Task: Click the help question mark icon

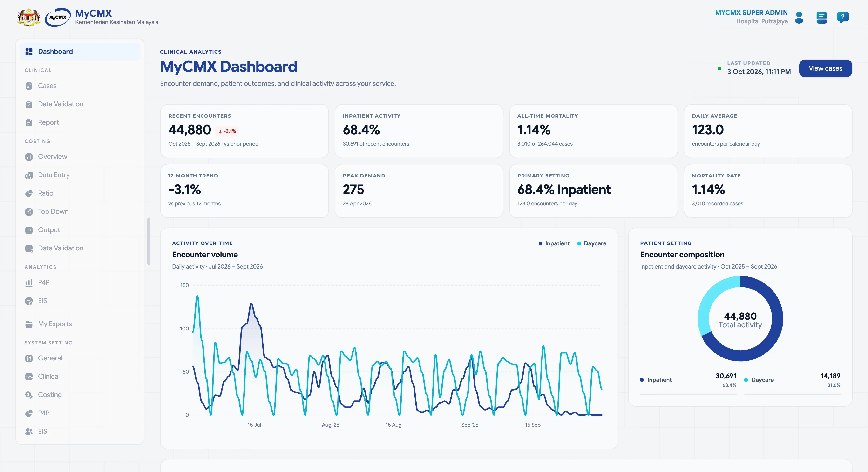Action: (843, 17)
